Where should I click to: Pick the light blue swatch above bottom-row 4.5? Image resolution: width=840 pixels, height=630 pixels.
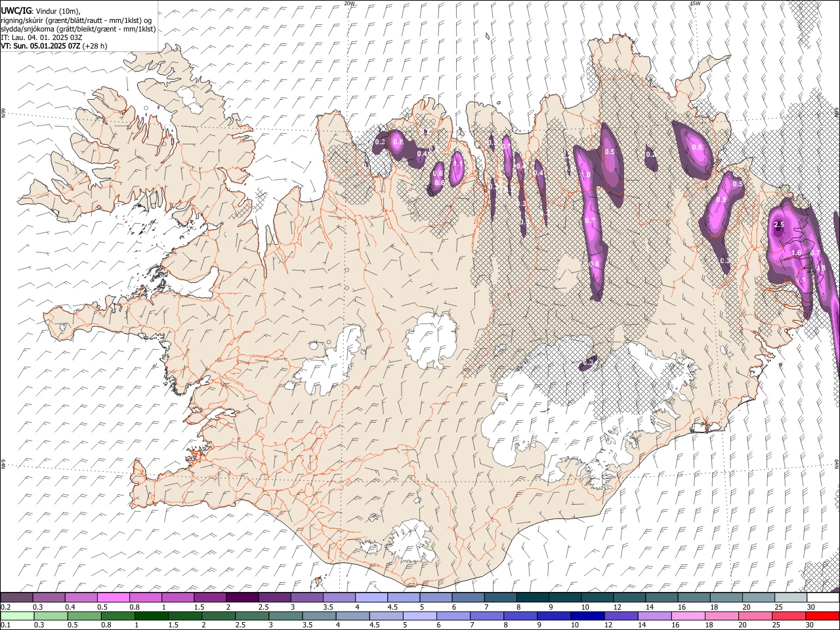(387, 616)
